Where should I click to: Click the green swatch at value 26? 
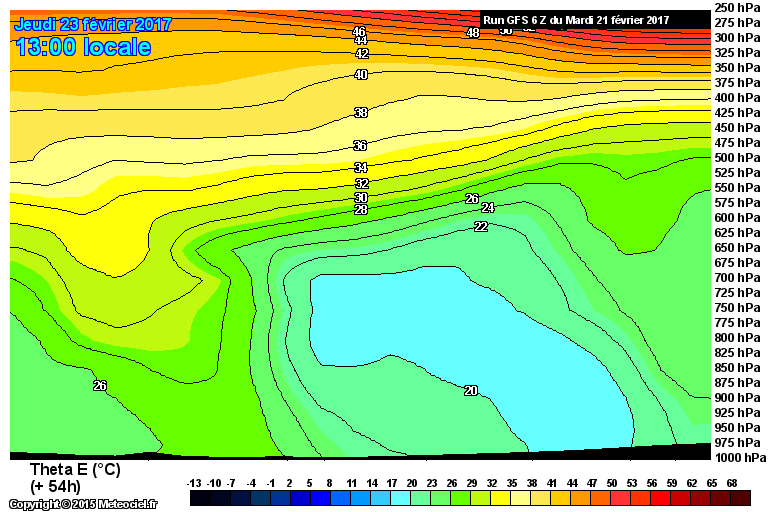460,498
